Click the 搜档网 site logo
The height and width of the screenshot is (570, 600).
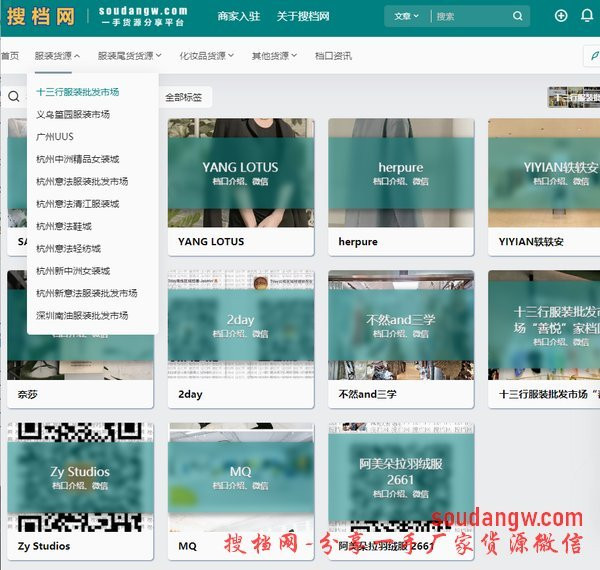pos(40,17)
